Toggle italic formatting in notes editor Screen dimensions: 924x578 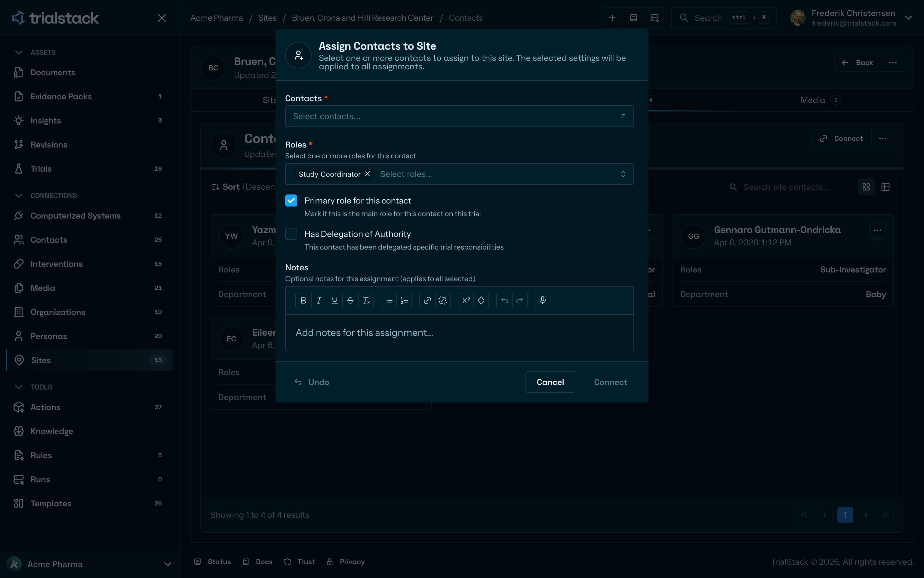pos(319,300)
